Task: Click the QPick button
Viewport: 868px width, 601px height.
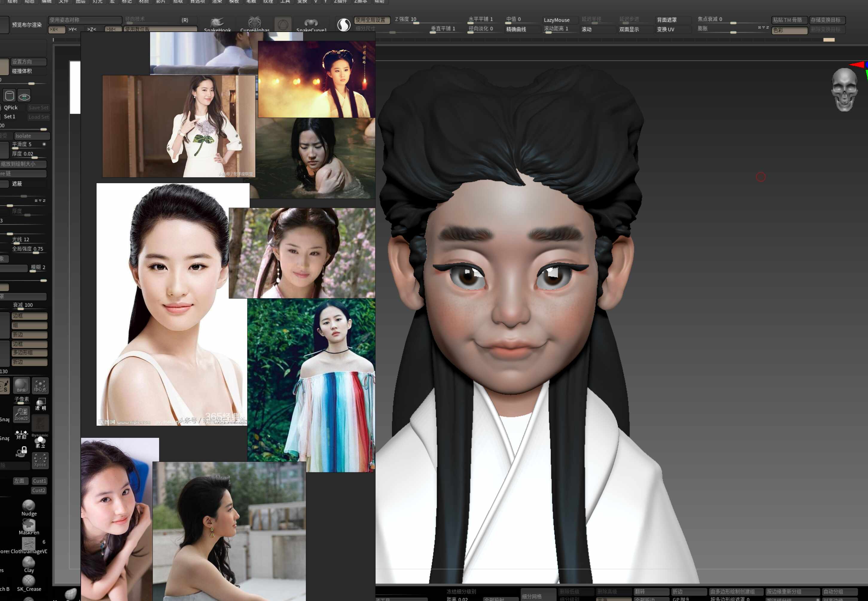Action: pyautogui.click(x=14, y=108)
